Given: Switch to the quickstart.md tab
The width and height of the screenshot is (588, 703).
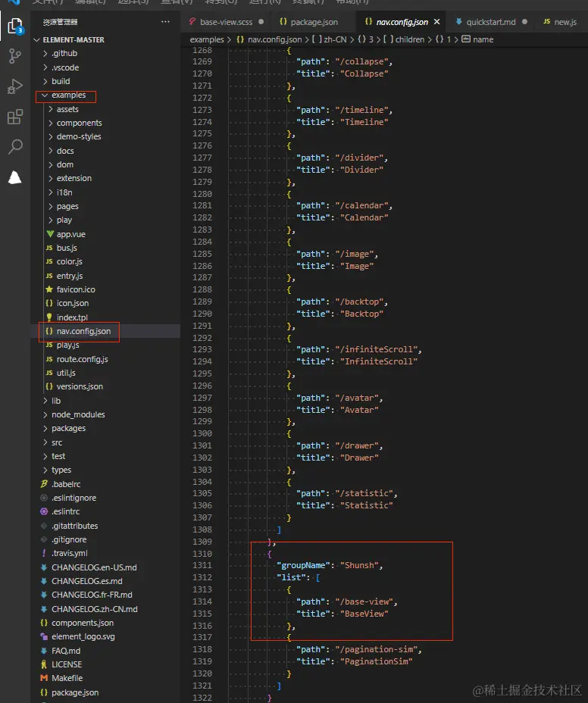Looking at the screenshot, I should (491, 22).
